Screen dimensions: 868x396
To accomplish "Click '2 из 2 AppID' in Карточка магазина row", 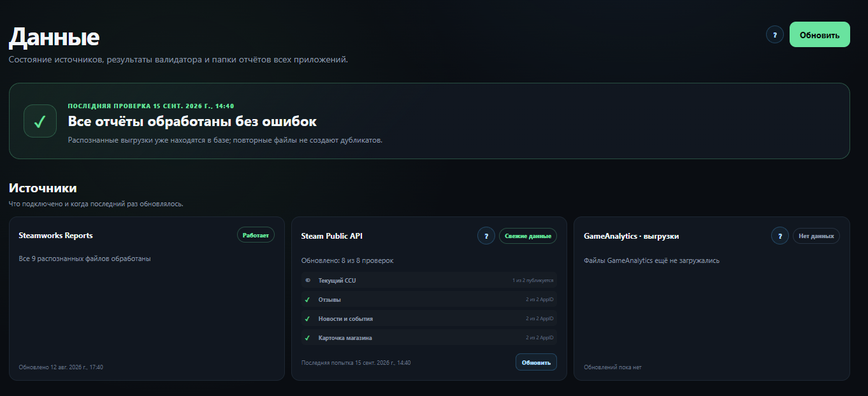I will 540,337.
